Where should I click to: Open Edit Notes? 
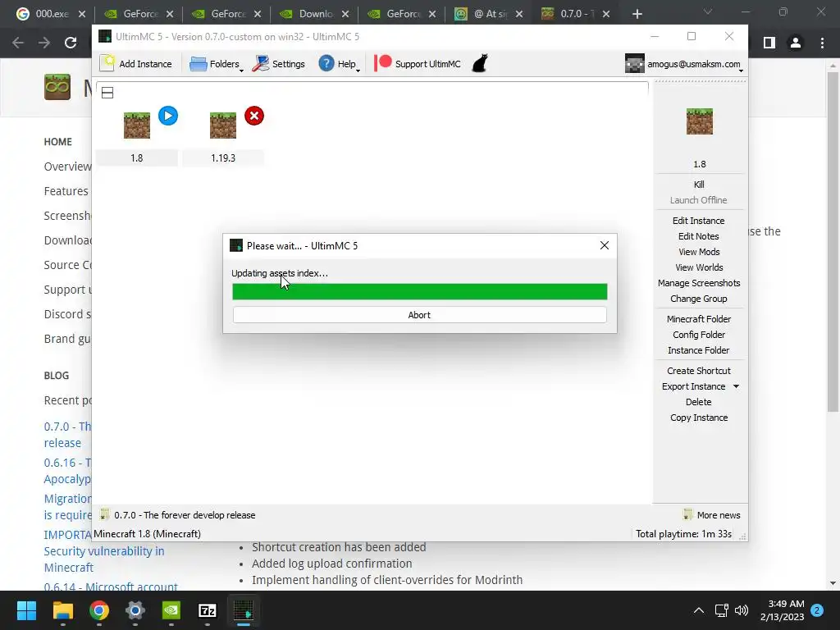(x=699, y=236)
